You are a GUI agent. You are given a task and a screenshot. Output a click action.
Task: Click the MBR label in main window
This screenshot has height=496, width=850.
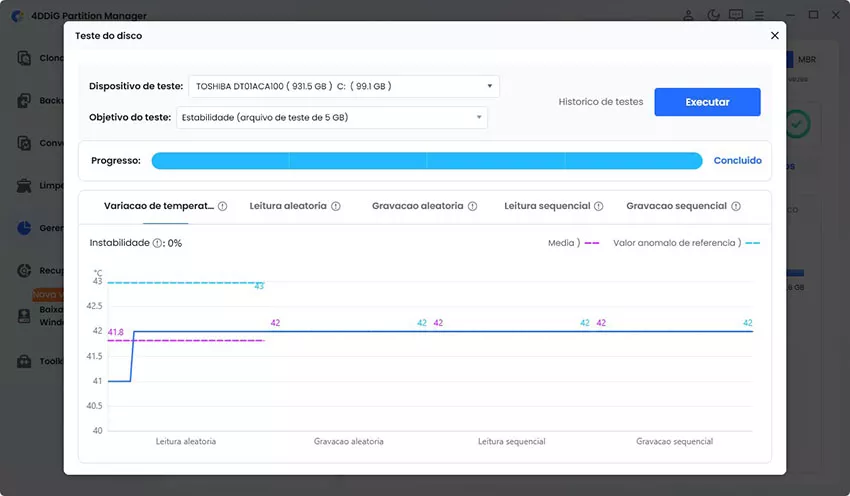pos(807,60)
